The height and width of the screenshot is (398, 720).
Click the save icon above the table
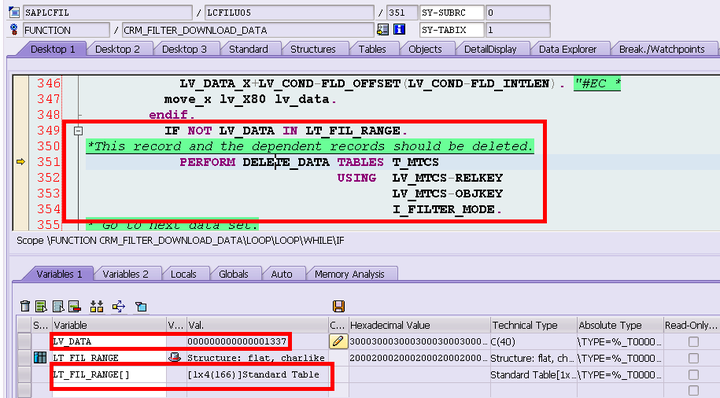pos(338,306)
